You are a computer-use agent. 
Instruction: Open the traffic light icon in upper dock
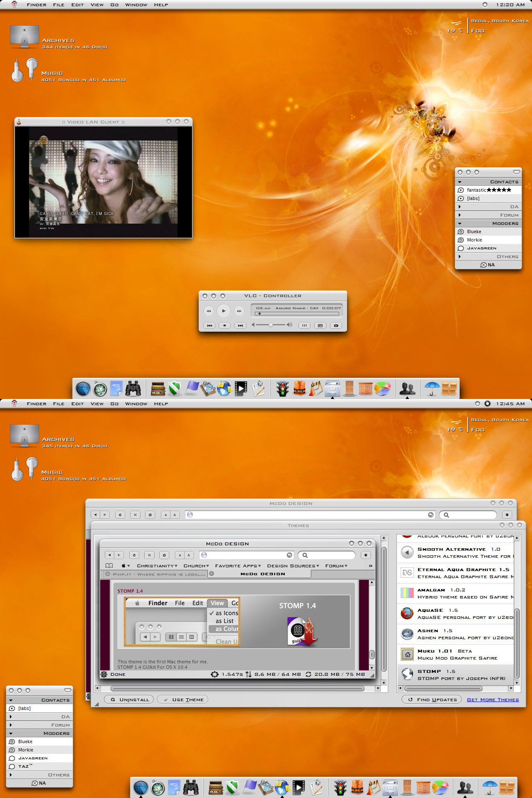[283, 389]
